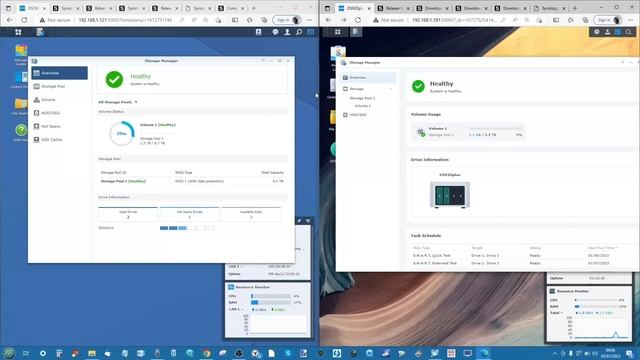Click Used Drives count box
The width and height of the screenshot is (640, 360).
pos(128,214)
